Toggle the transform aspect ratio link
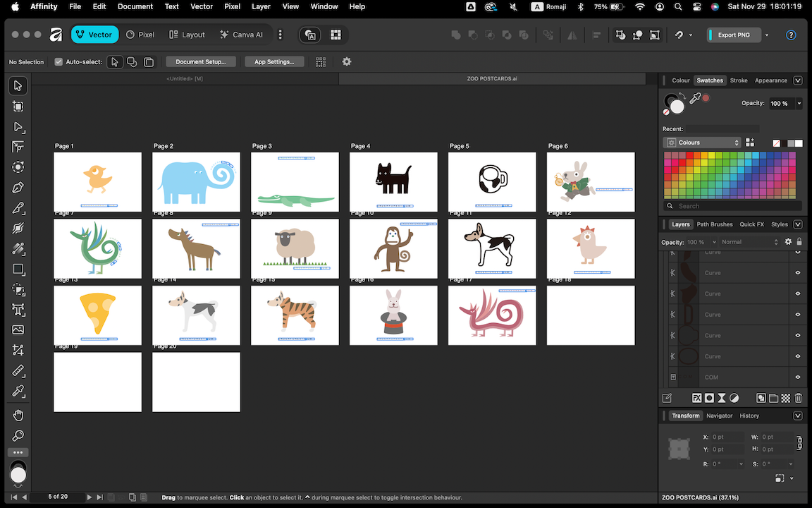This screenshot has width=812, height=508. [x=799, y=442]
